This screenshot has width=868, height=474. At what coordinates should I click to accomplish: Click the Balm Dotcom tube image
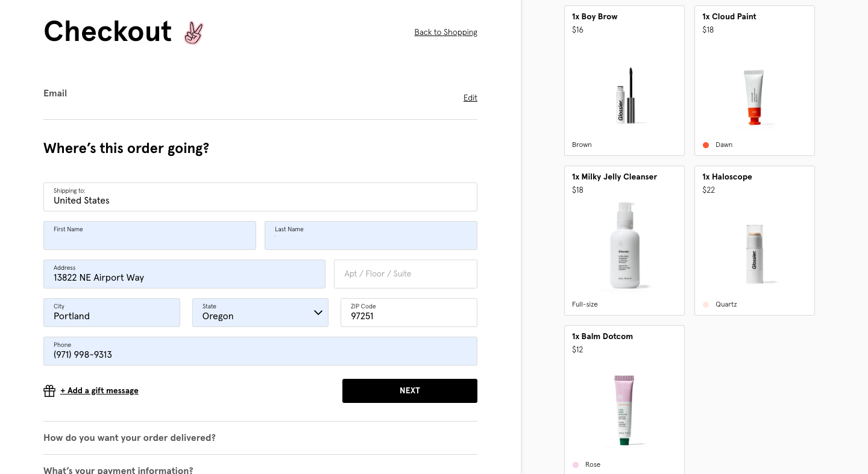click(624, 410)
